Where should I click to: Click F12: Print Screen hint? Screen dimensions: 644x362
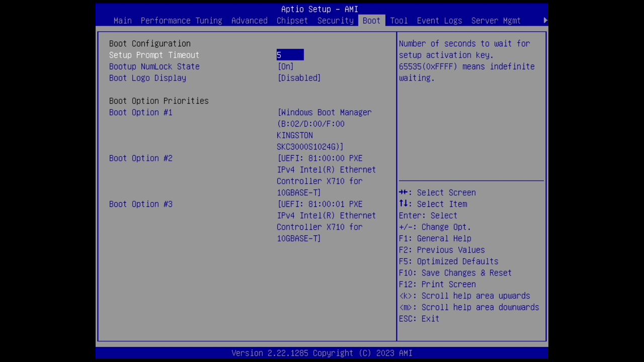click(437, 284)
